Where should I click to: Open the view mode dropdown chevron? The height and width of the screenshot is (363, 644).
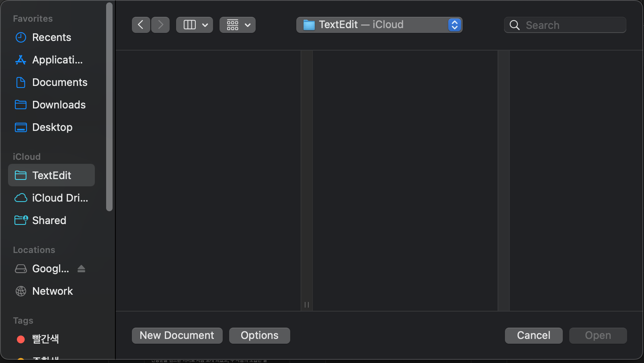tap(205, 25)
